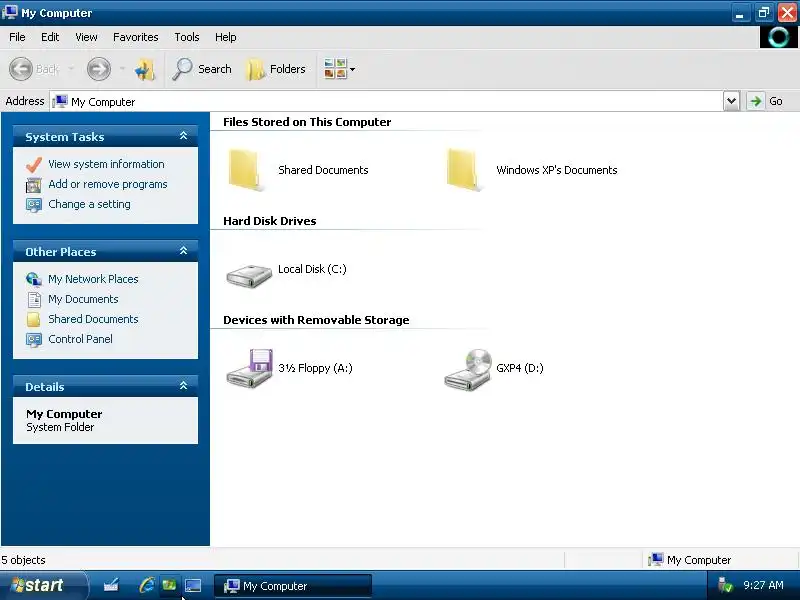Open the File menu
This screenshot has width=800, height=600.
17,37
